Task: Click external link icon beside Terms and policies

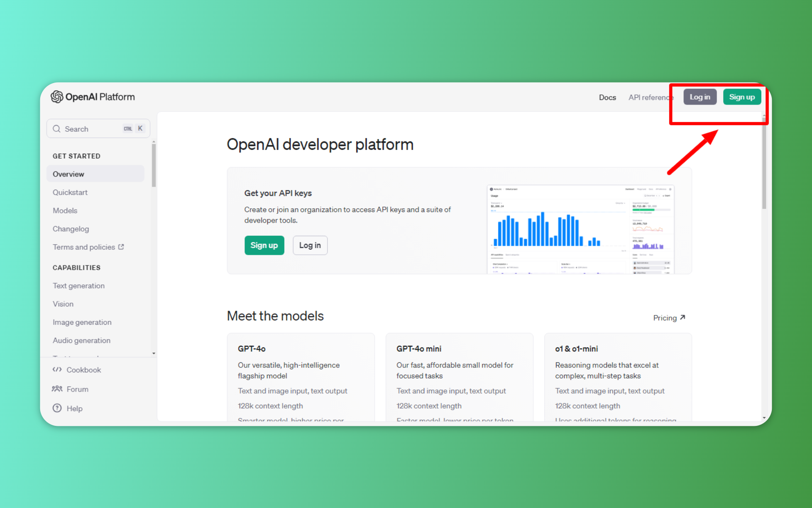Action: click(x=121, y=247)
